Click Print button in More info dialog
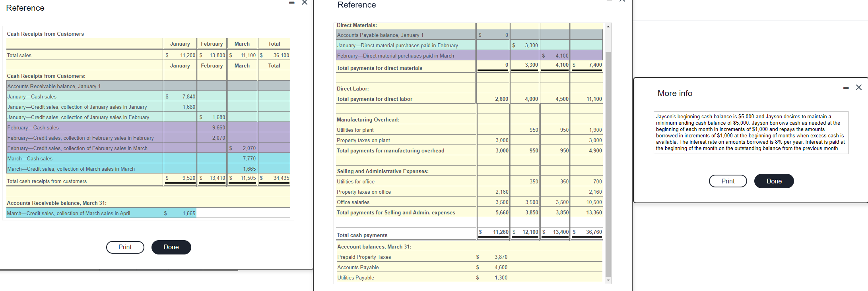The width and height of the screenshot is (868, 291). (728, 181)
